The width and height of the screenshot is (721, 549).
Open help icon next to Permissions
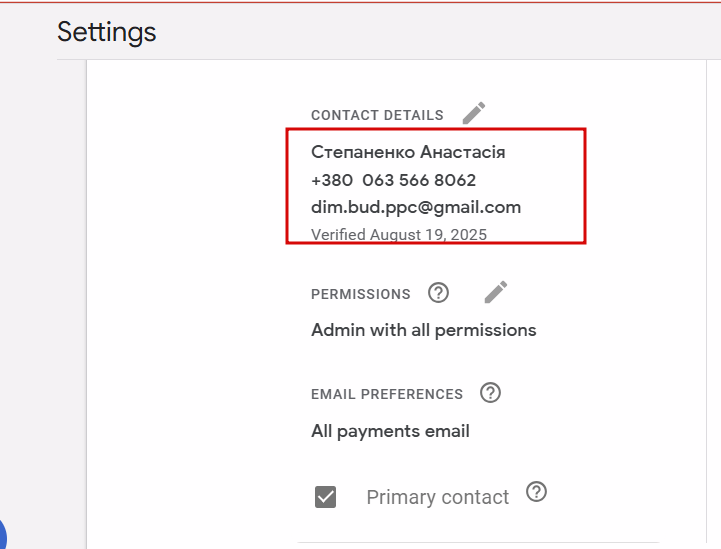[438, 292]
